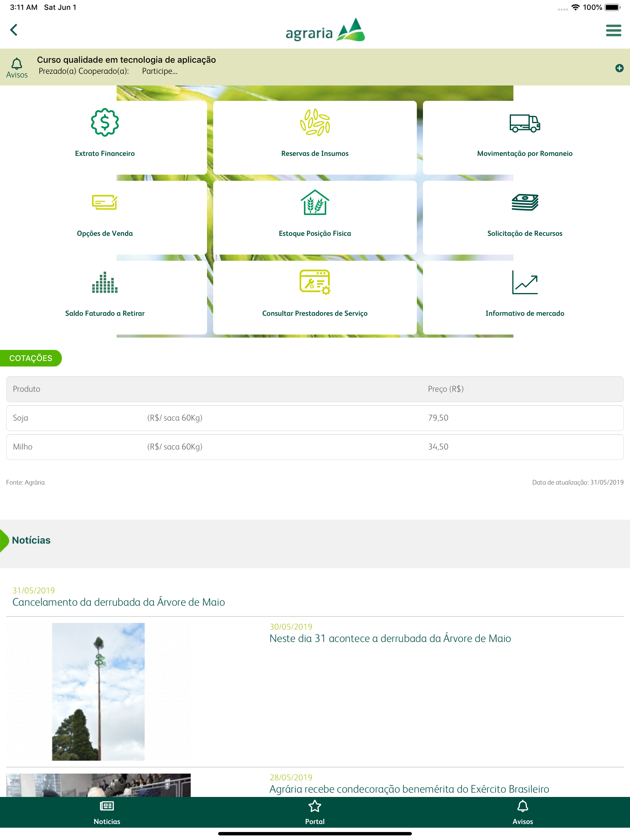Open the Árvore de Maio tree photo

tap(98, 691)
